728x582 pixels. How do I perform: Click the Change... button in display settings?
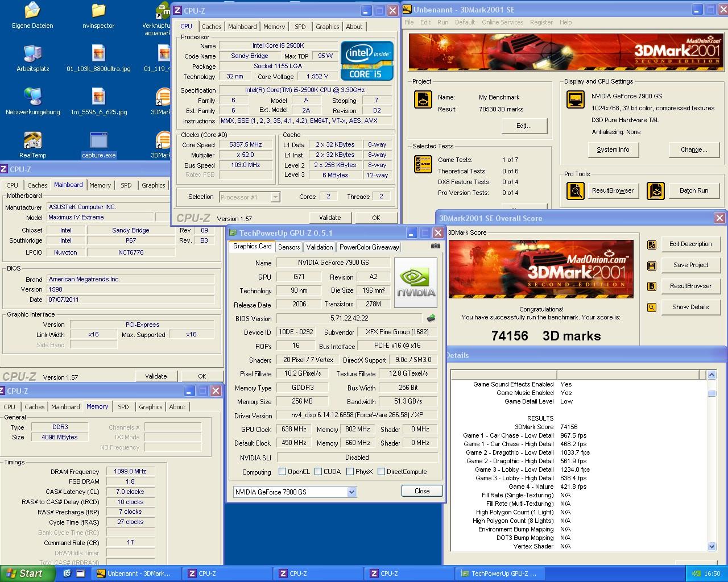(694, 150)
